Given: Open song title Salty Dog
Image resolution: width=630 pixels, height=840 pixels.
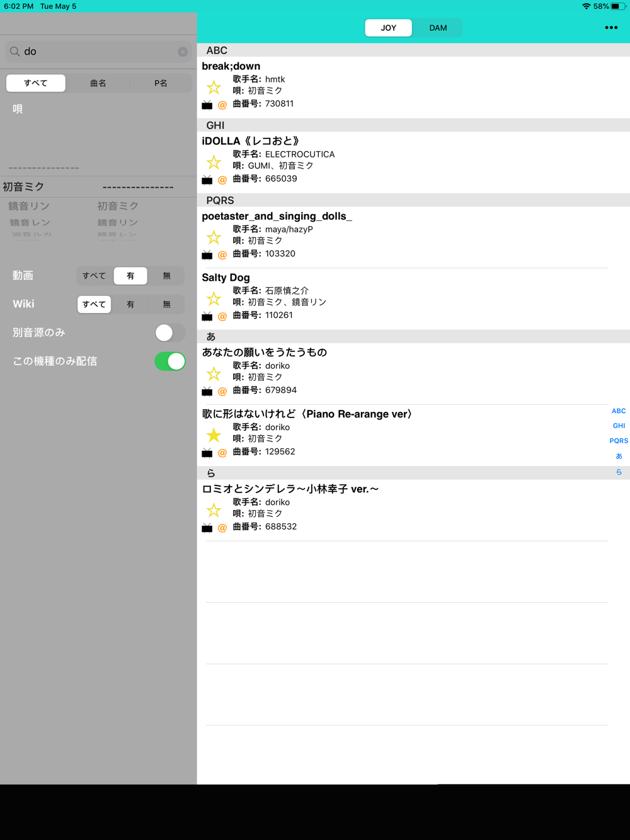Looking at the screenshot, I should click(x=226, y=278).
